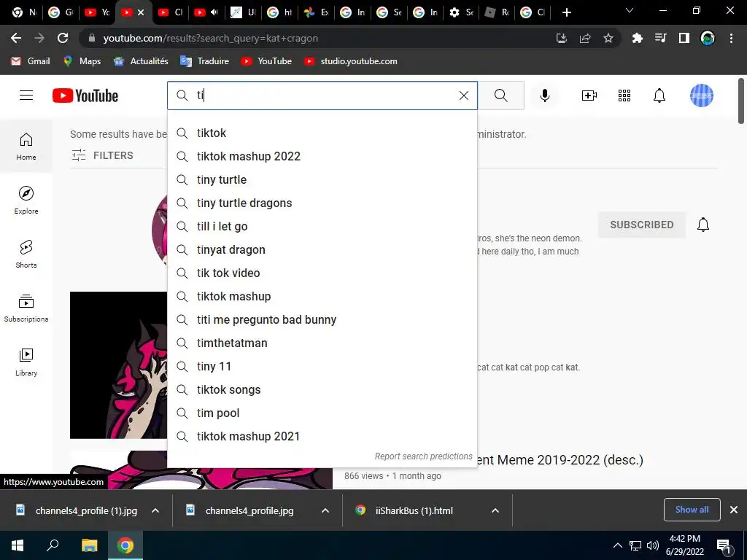This screenshot has width=747, height=560.
Task: Choose suggestion "tik tok video"
Action: point(322,273)
